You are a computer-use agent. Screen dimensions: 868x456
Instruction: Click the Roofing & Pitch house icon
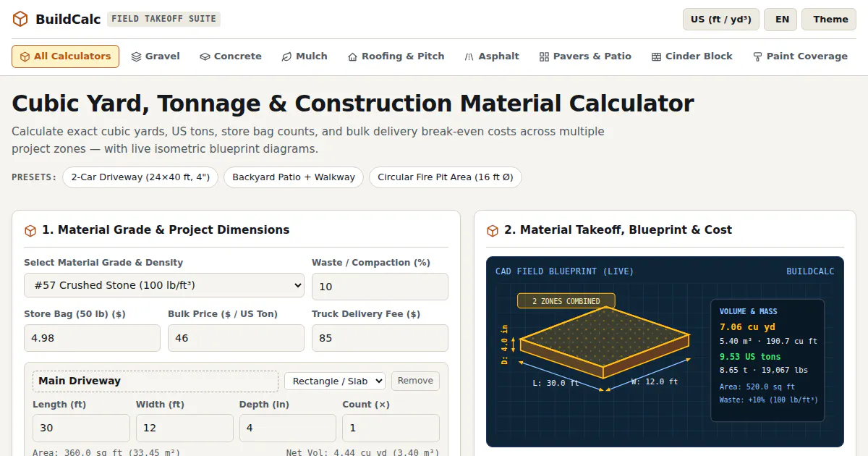[x=352, y=56]
